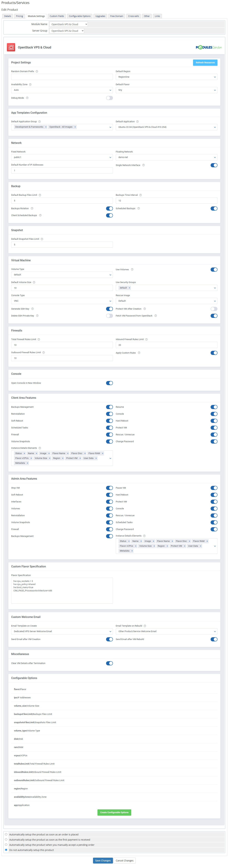Click the red OpenStack VPS & Cloud icon
The height and width of the screenshot is (868, 228).
(11, 47)
